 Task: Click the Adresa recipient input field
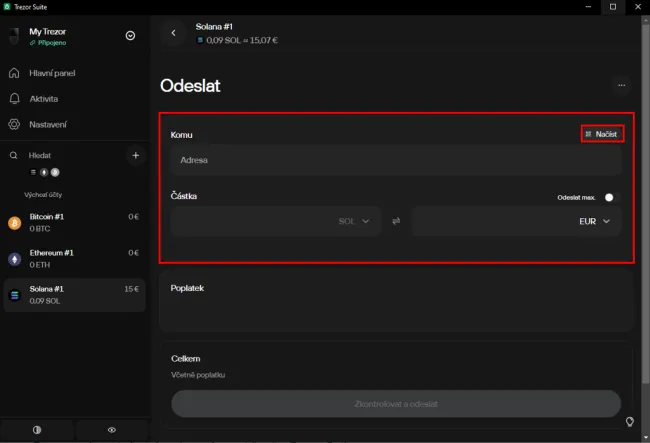[396, 160]
